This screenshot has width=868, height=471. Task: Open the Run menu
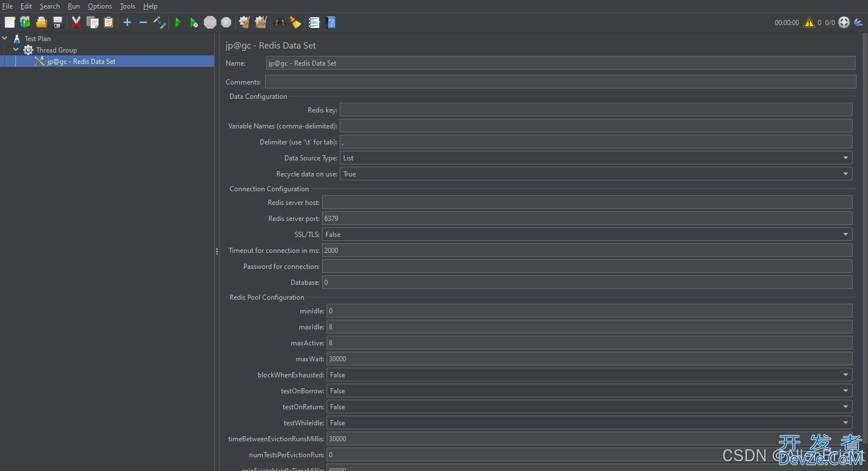pyautogui.click(x=74, y=6)
